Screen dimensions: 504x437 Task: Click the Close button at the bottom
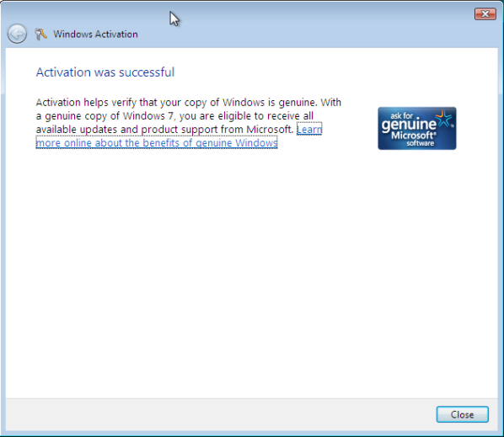[x=462, y=414]
